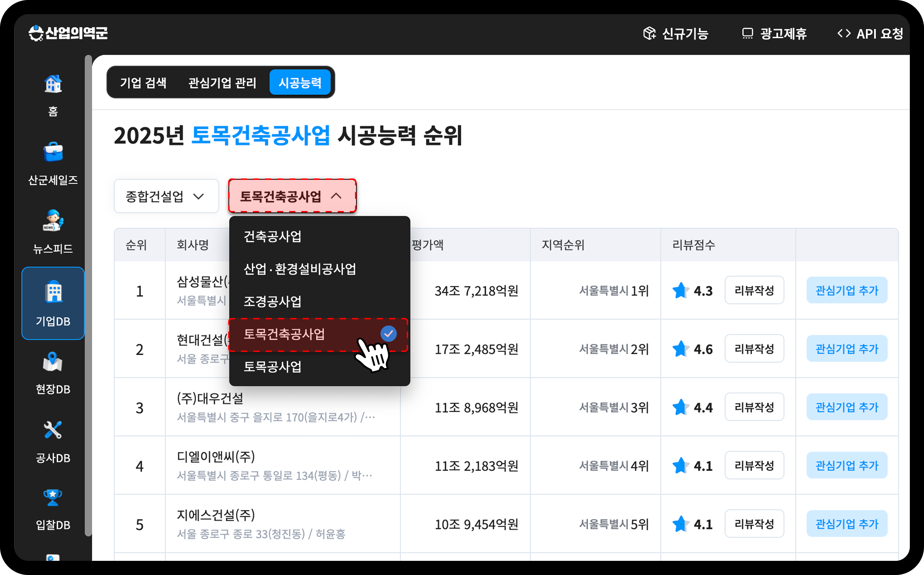Viewport: 924px width, 575px height.
Task: Open the 종합건설업 dropdown
Action: tap(166, 196)
